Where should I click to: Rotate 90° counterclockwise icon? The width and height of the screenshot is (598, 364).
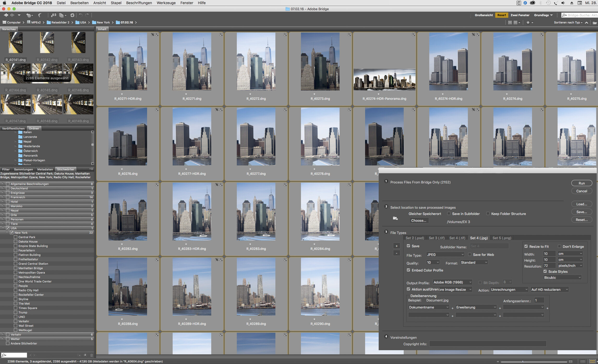point(81,15)
